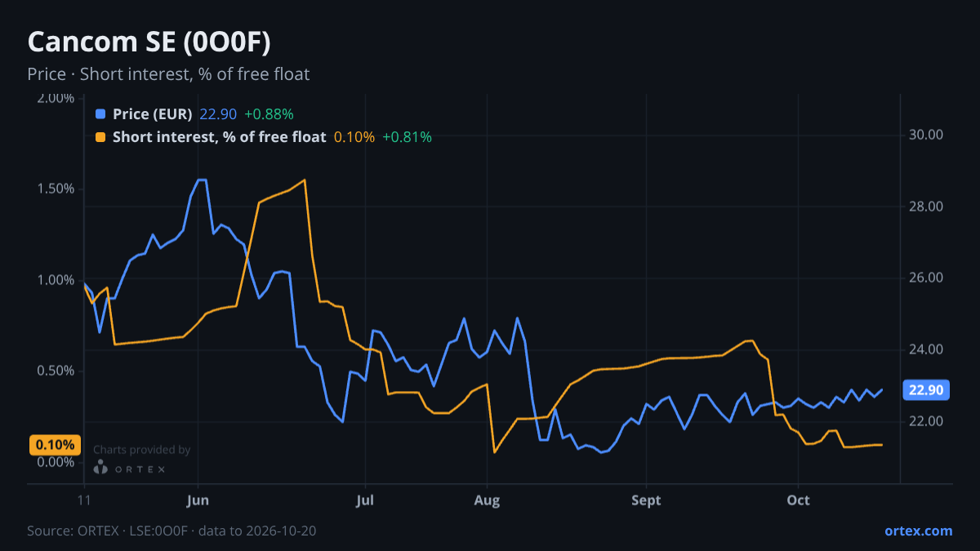Click the Sept label on time axis
Viewport: 980px width, 551px height.
(646, 500)
